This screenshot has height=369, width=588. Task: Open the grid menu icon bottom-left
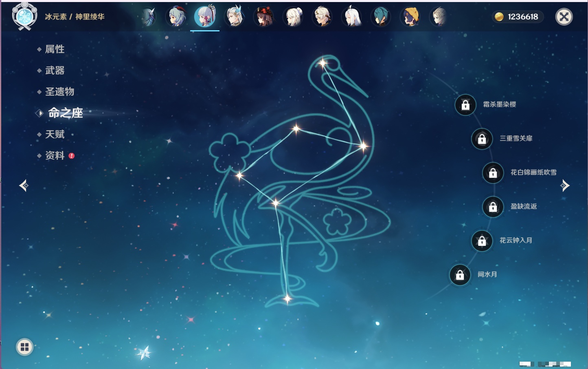click(24, 347)
